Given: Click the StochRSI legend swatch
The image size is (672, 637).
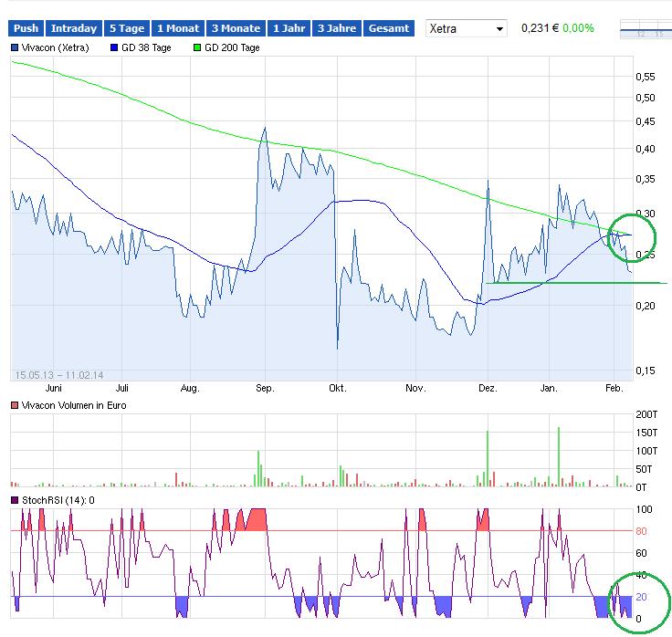Looking at the screenshot, I should (15, 500).
